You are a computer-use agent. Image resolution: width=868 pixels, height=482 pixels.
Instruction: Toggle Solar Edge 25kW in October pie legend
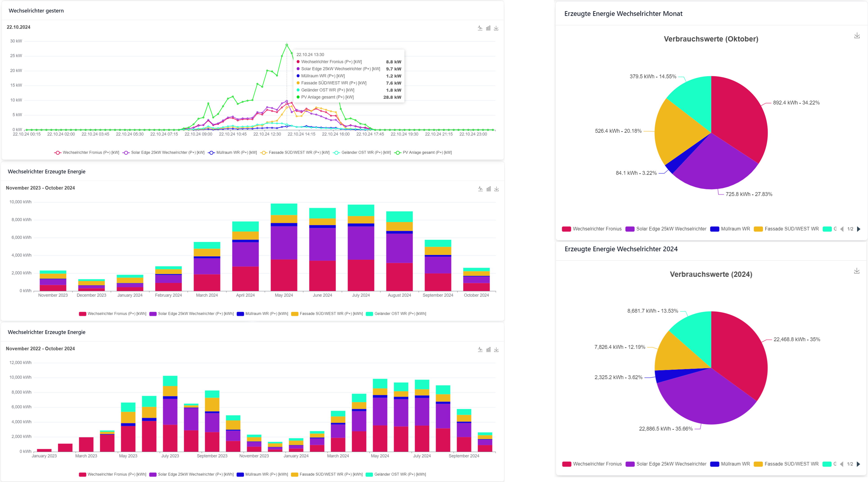tap(670, 229)
